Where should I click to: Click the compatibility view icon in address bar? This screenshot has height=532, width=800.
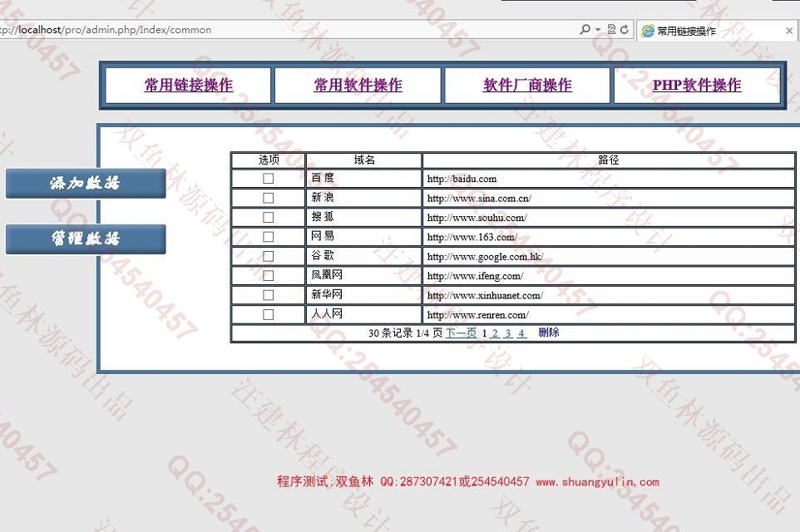pos(611,30)
